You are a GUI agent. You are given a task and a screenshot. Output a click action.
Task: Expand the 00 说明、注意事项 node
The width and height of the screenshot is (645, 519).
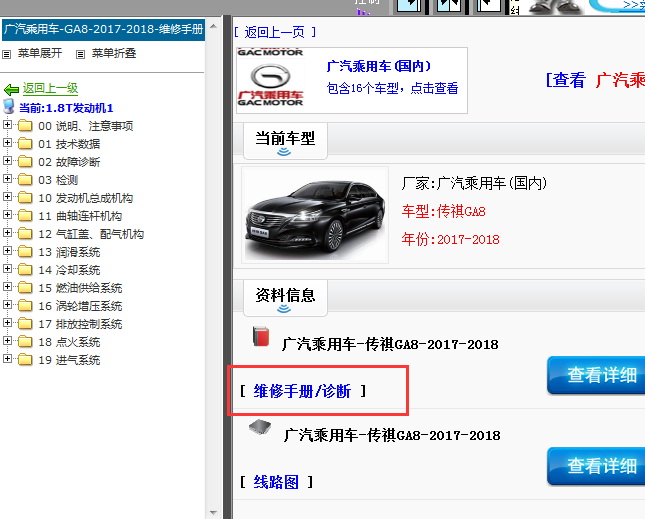click(x=7, y=124)
